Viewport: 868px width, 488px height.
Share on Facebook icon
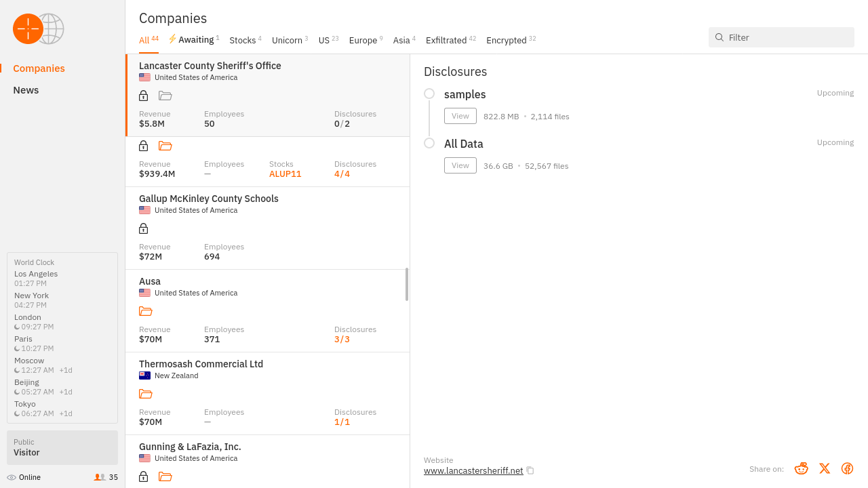pos(847,468)
